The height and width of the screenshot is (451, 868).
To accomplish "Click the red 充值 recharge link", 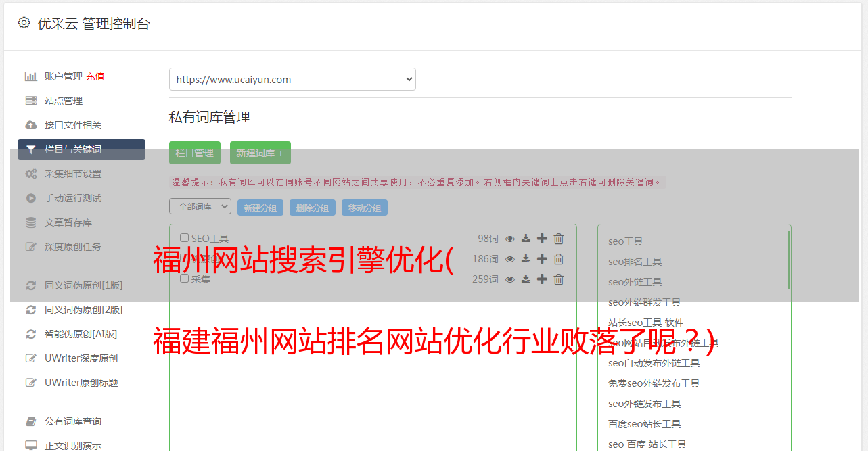I will tap(95, 76).
